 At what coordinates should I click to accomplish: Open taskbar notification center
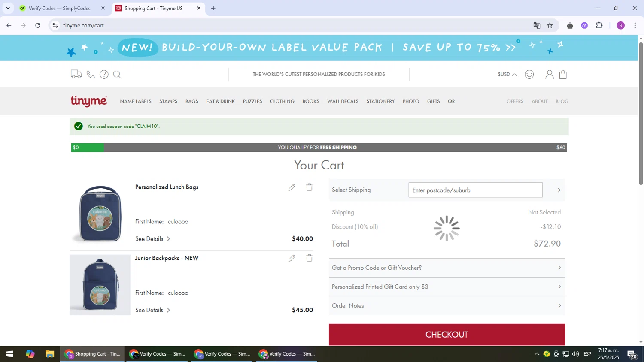[632, 354]
